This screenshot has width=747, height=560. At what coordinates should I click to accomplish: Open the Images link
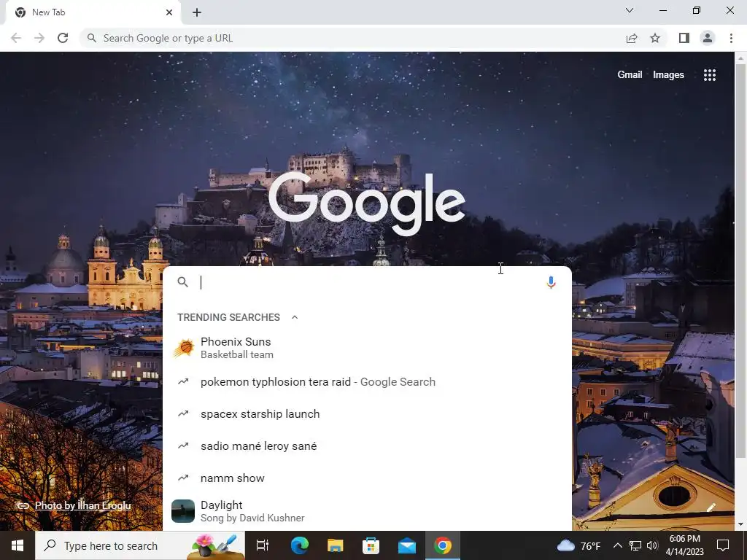pyautogui.click(x=668, y=75)
